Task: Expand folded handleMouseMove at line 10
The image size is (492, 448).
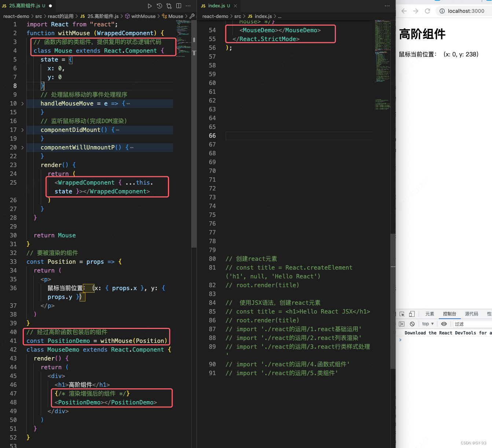Action: coord(22,104)
